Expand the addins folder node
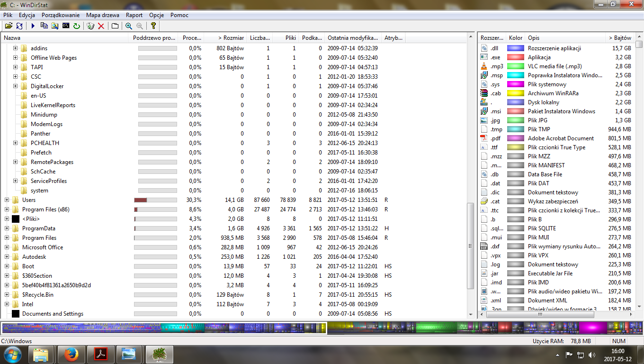644x364 pixels. click(15, 48)
